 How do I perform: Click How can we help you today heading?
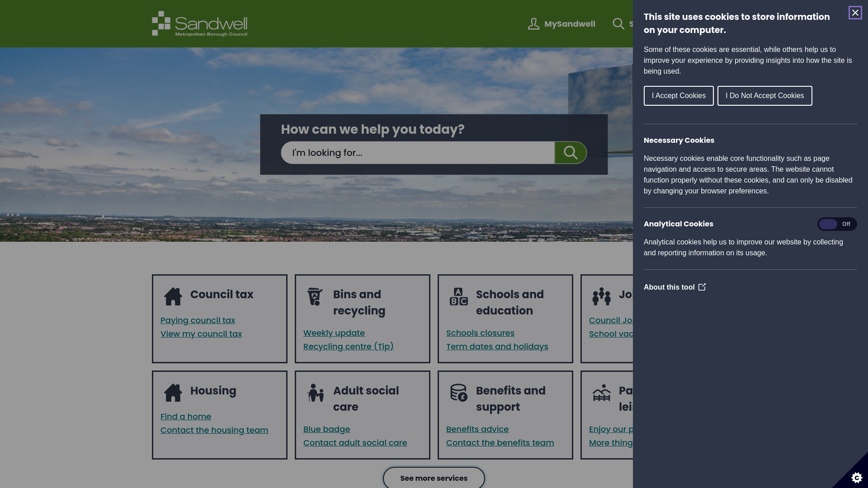[x=373, y=130]
